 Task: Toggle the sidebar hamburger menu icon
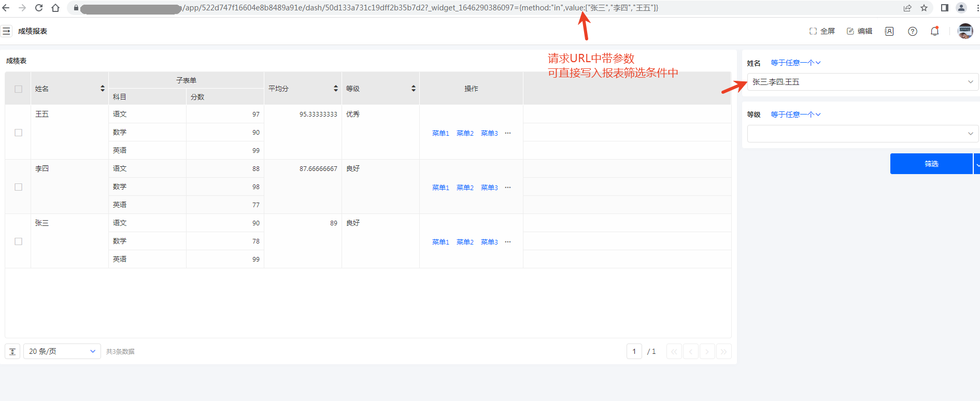click(6, 31)
